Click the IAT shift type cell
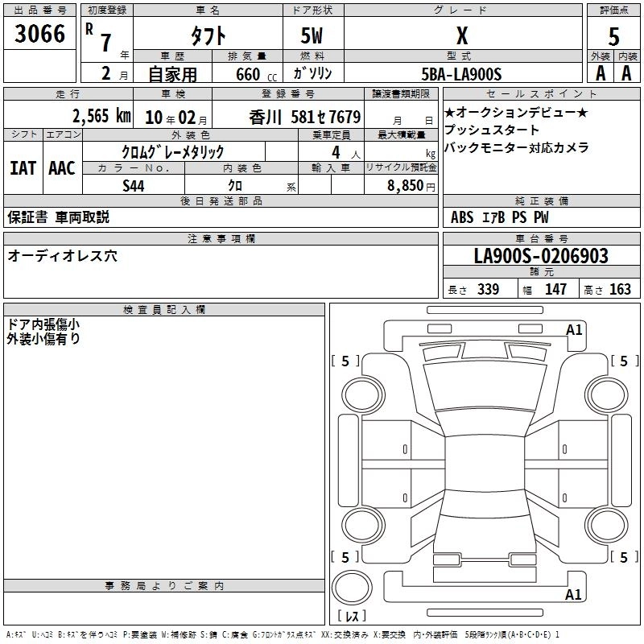This screenshot has width=644, height=644. (23, 168)
